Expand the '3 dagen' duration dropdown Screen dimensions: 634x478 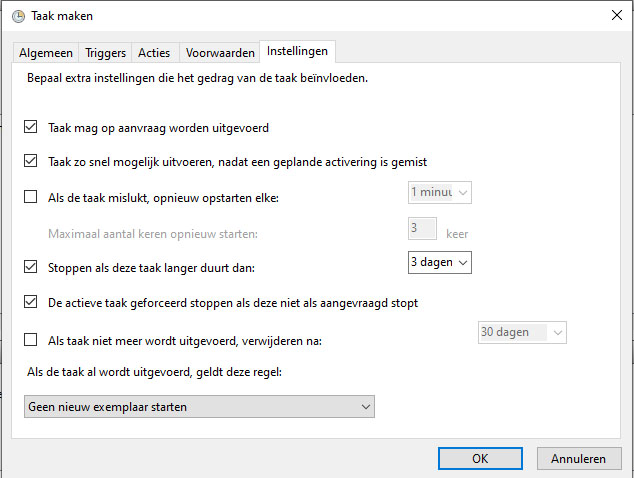point(440,262)
